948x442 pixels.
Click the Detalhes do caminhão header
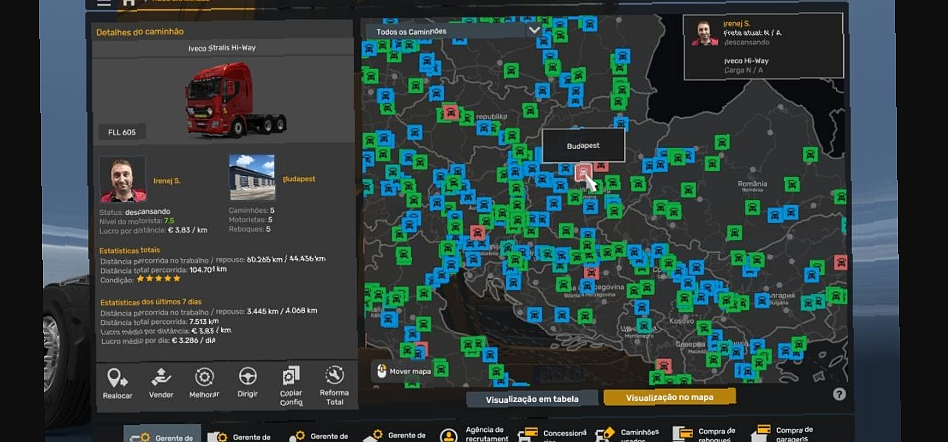(x=140, y=31)
